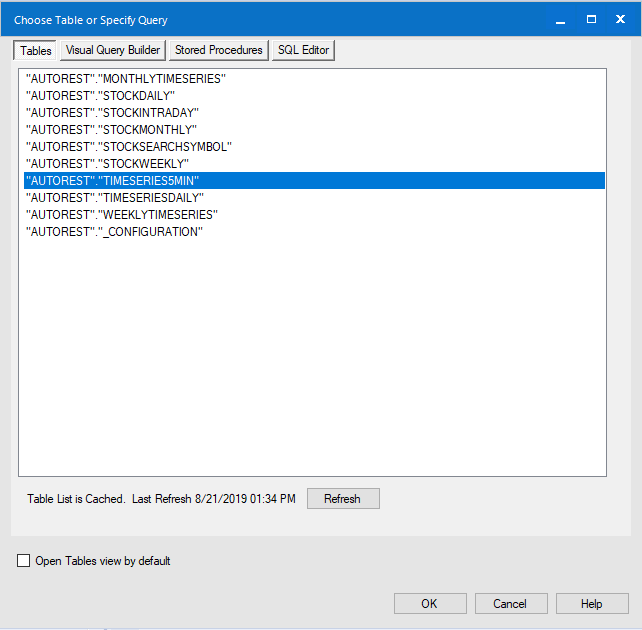Open the Stored Procedures tab
The image size is (642, 630).
point(218,50)
